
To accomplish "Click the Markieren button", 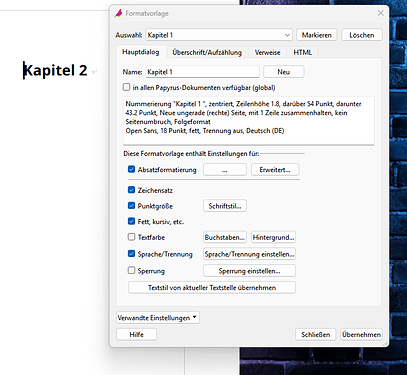I will click(x=317, y=35).
